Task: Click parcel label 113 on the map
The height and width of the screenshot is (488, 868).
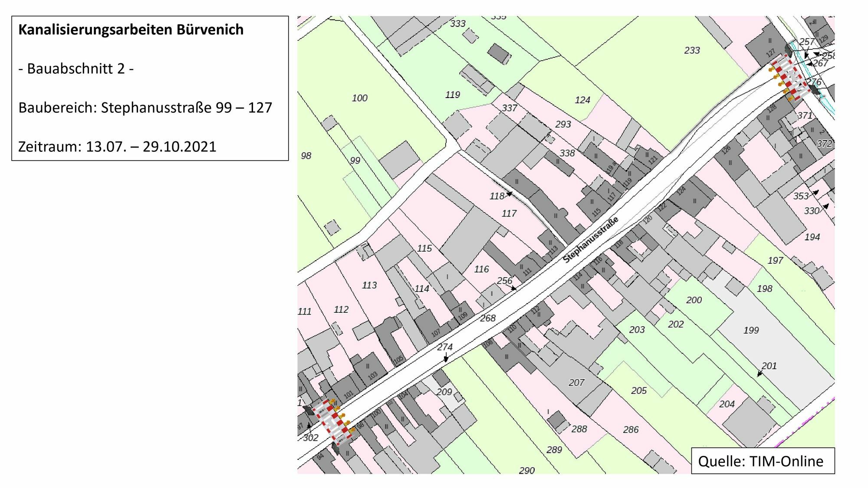Action: tap(369, 285)
